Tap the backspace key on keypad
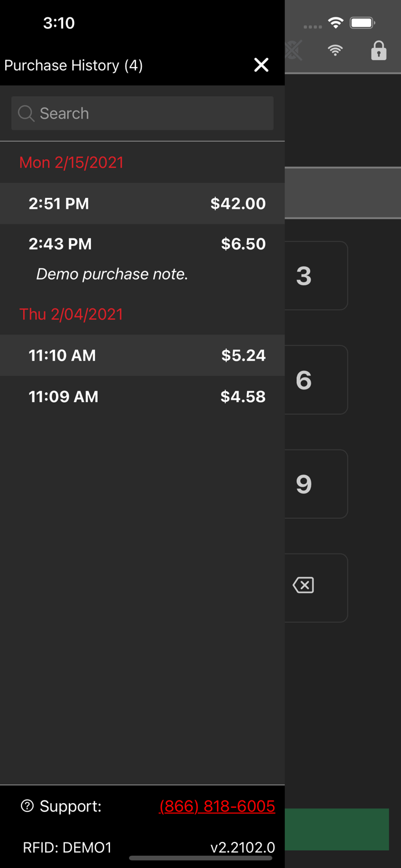 tap(303, 585)
